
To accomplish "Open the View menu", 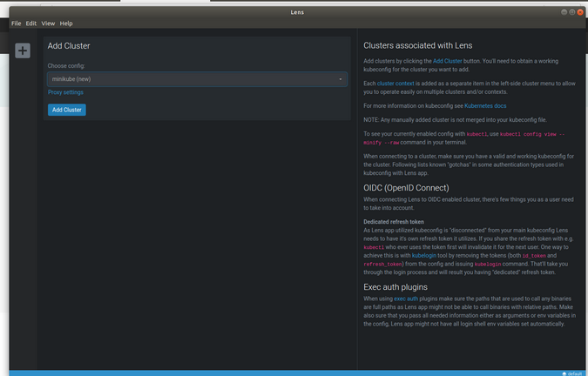I will [x=48, y=23].
